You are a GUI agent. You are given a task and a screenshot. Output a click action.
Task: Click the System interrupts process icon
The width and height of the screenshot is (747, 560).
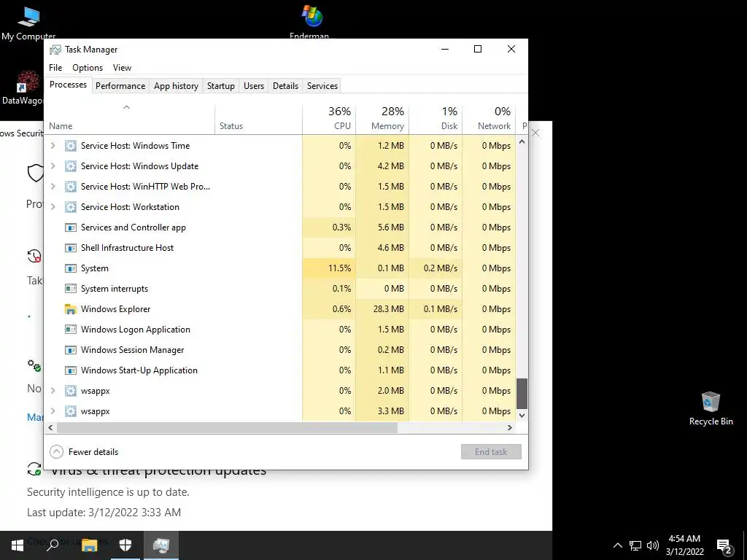71,289
